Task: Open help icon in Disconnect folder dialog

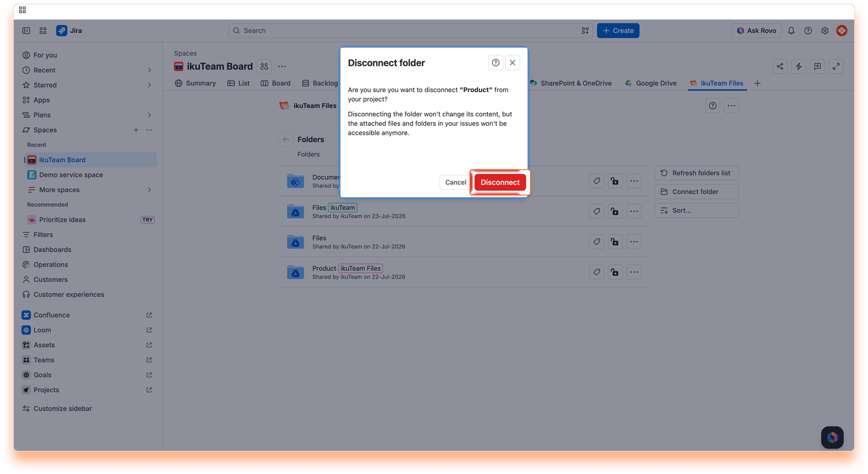Action: 495,63
